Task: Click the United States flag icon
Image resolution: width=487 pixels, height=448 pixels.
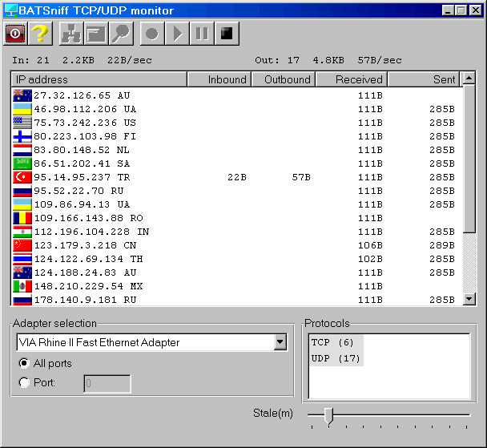Action: point(22,123)
